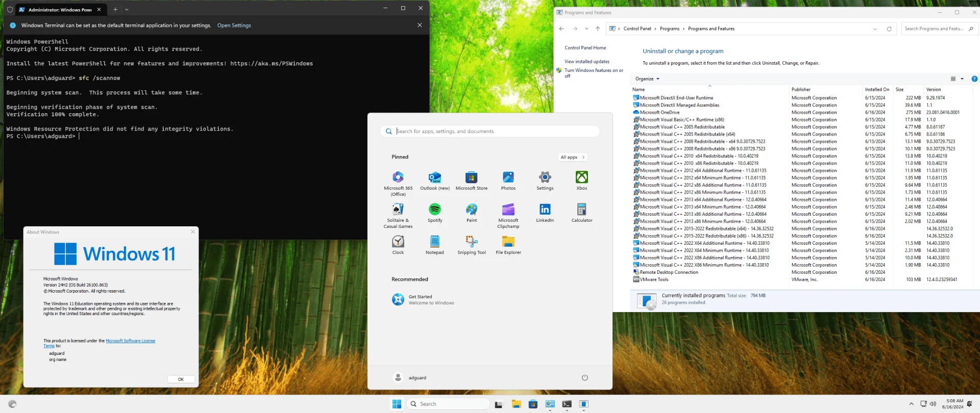Sort programs by the Version column
Screen dimensions: 980x413
pyautogui.click(x=949, y=89)
